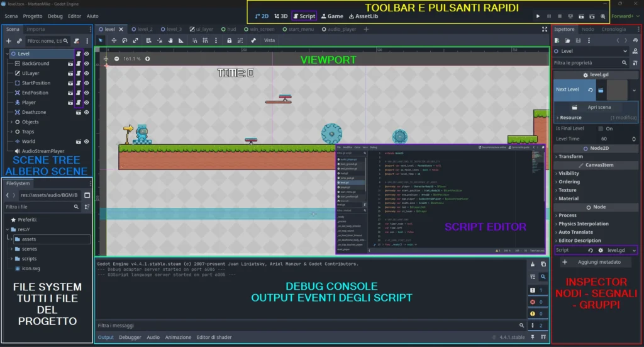Open the AssetLib workspace
This screenshot has width=644, height=347.
click(364, 16)
